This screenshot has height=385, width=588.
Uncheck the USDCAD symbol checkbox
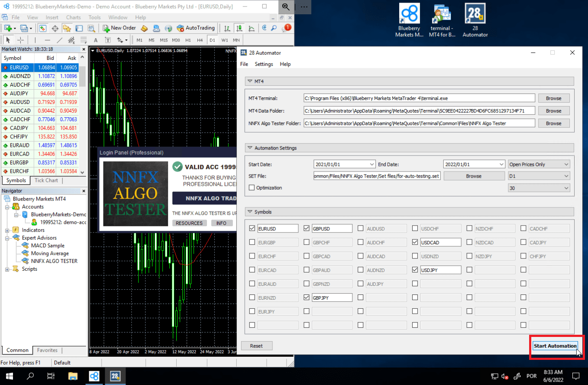(x=415, y=242)
